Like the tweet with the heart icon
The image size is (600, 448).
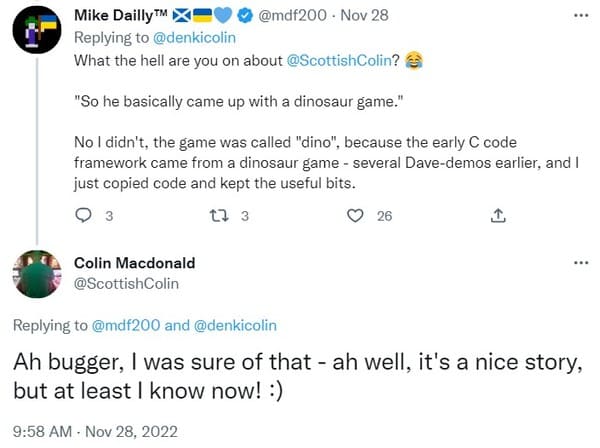click(x=355, y=215)
